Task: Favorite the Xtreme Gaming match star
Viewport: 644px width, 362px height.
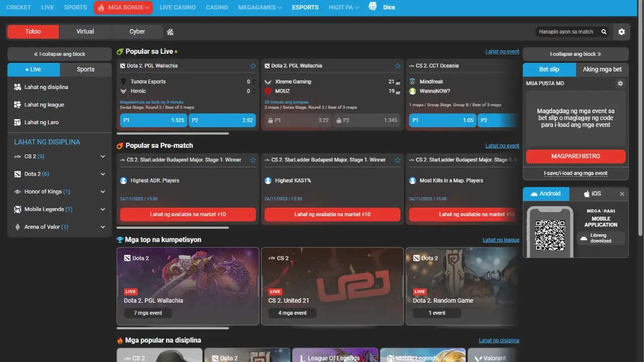Action: pos(397,66)
